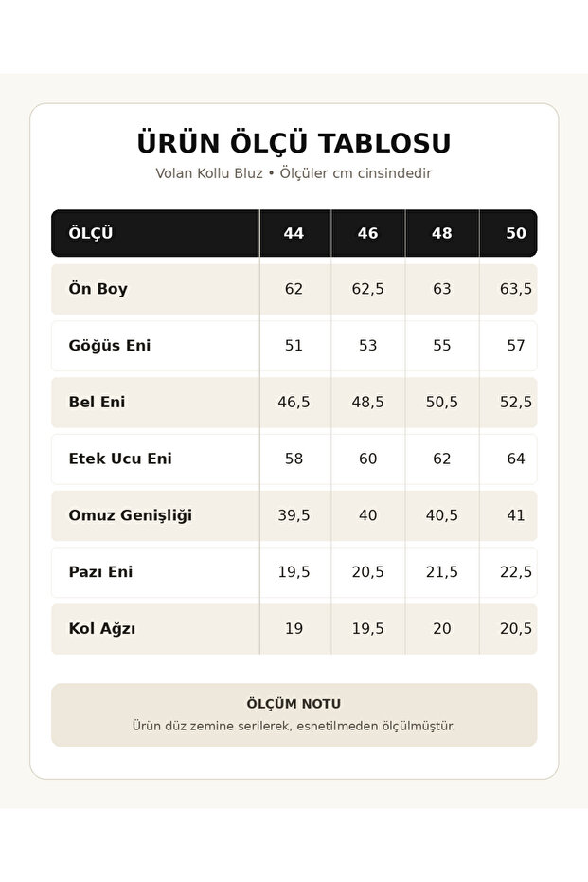
Task: Click the ÖLÇÜM NOTU heading
Action: (x=294, y=704)
